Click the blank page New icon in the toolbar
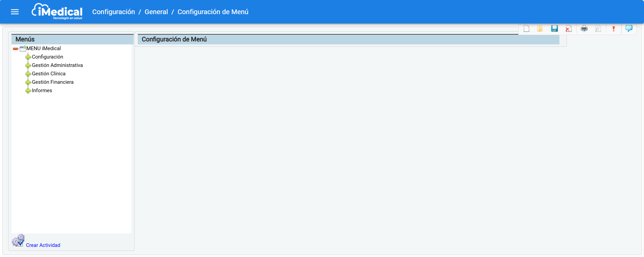Screen dimensions: 644x257 (x=526, y=29)
